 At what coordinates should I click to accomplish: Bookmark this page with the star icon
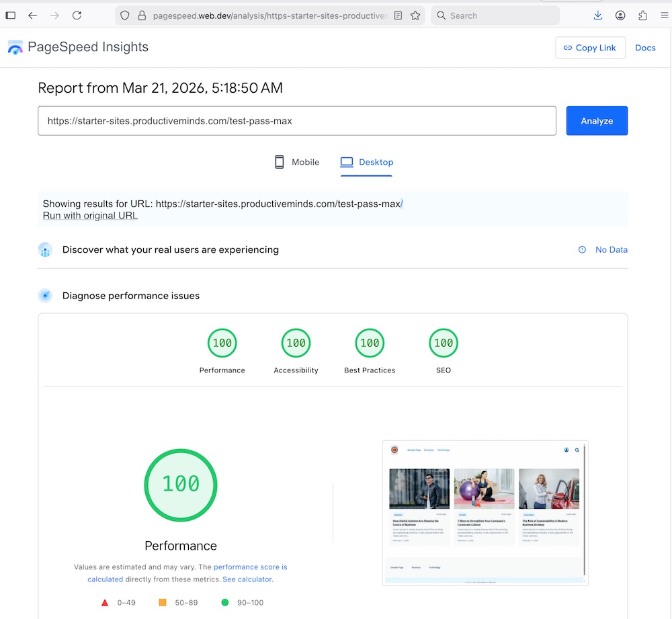[415, 15]
